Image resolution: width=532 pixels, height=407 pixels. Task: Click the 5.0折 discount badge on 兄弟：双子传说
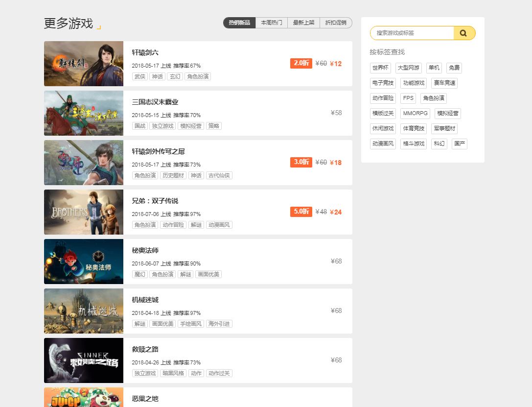point(301,212)
